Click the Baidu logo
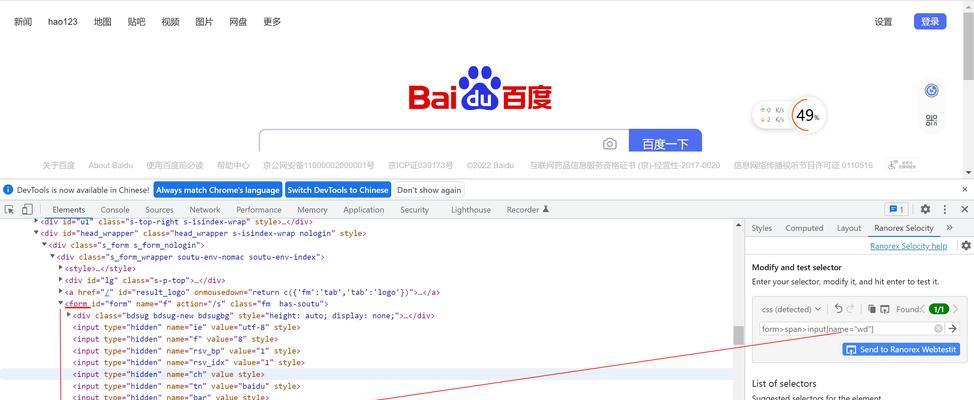Screen dimensions: 974x400 [480, 89]
